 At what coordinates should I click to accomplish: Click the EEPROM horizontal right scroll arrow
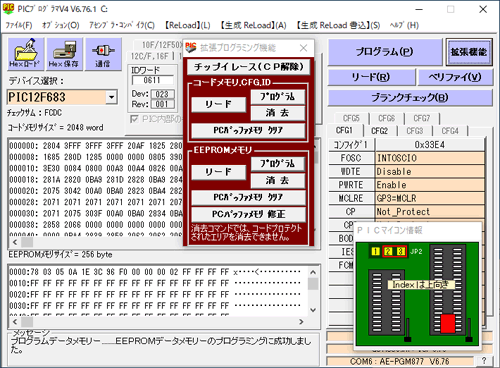(301, 322)
